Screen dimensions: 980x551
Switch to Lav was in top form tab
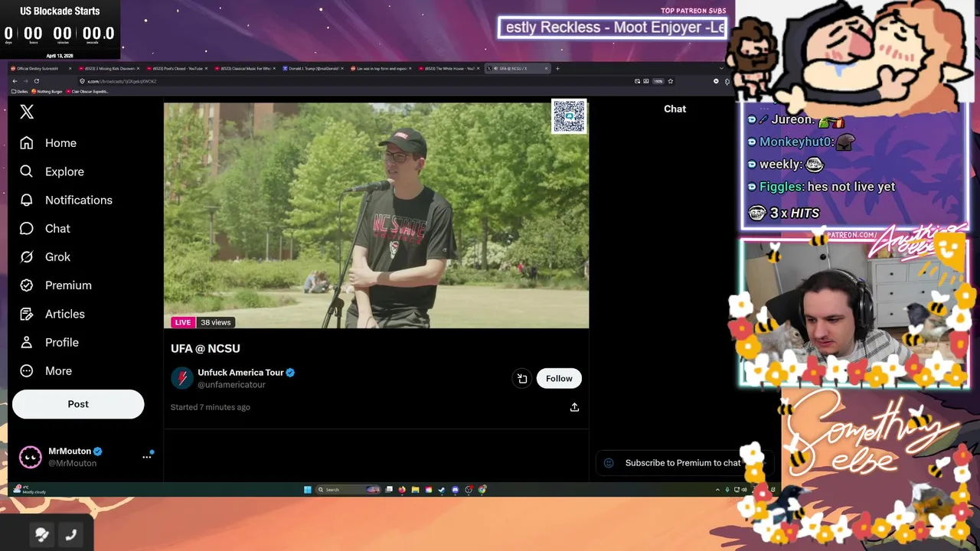point(381,69)
